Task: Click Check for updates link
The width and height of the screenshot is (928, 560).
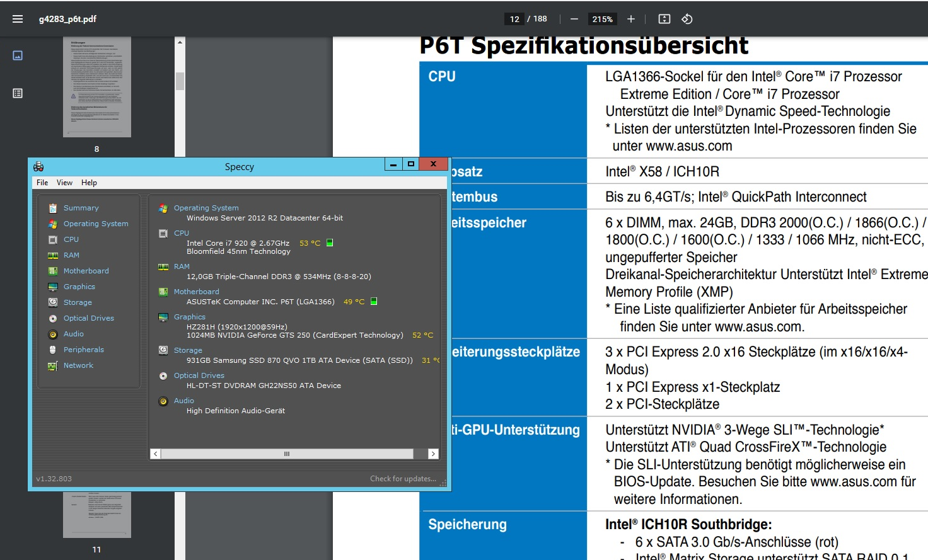Action: (403, 479)
